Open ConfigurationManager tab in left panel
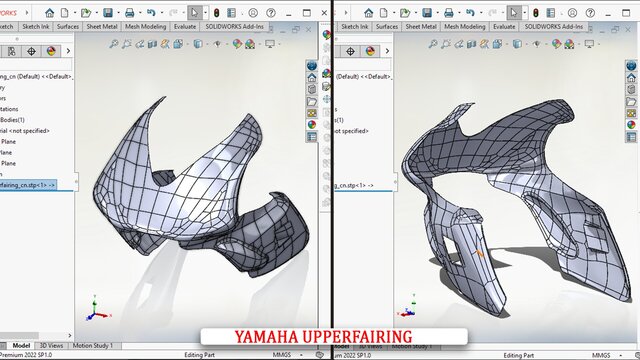 click(x=11, y=51)
